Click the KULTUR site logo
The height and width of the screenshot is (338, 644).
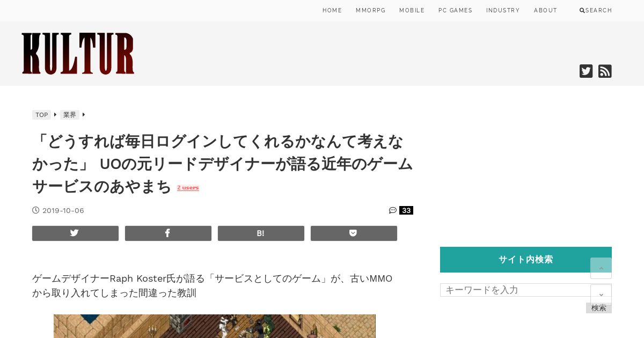click(78, 54)
